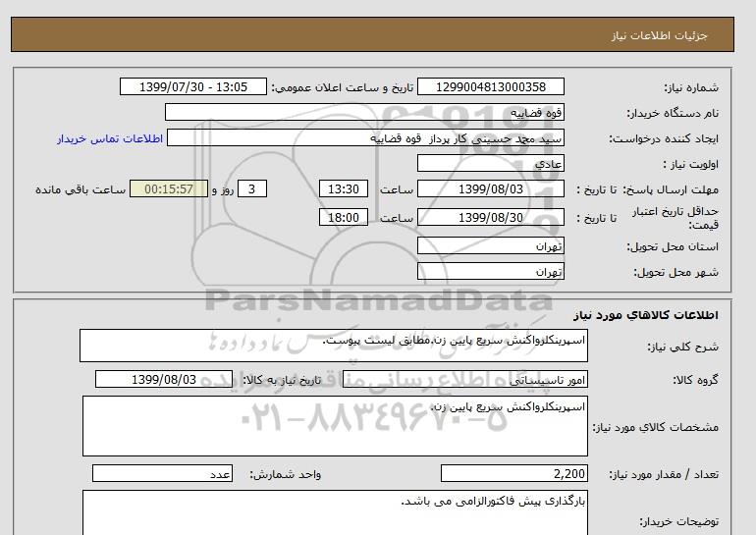Click the label مشخصات کالای مورد نیاز
Image resolution: width=756 pixels, height=535 pixels.
[x=655, y=427]
